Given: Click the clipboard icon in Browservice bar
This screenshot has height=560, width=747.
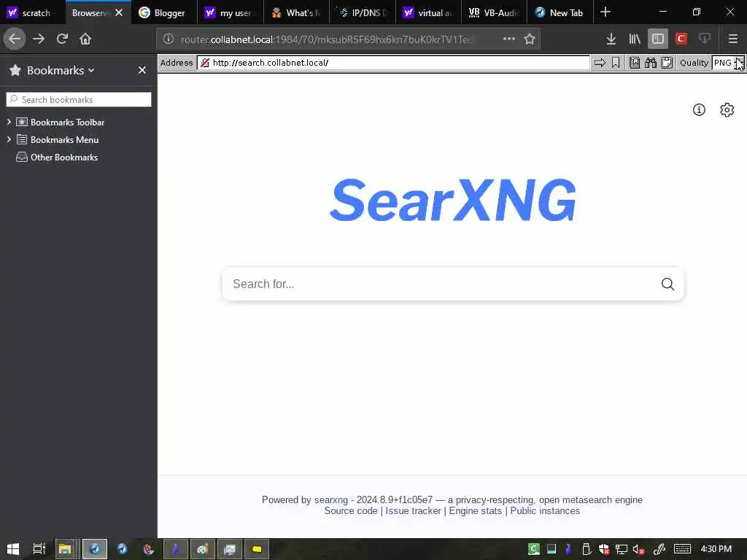Looking at the screenshot, I should coord(667,63).
